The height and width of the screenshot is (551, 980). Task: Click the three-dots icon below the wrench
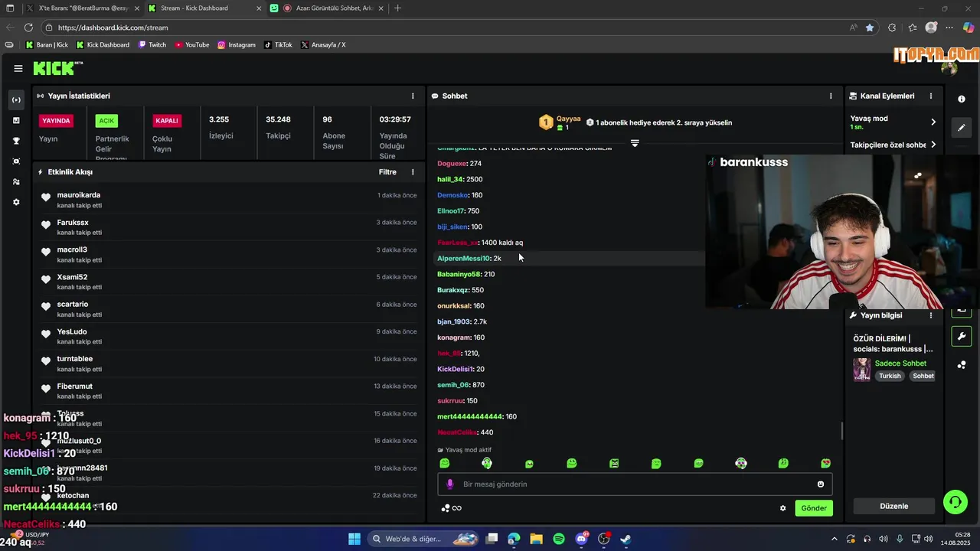962,364
